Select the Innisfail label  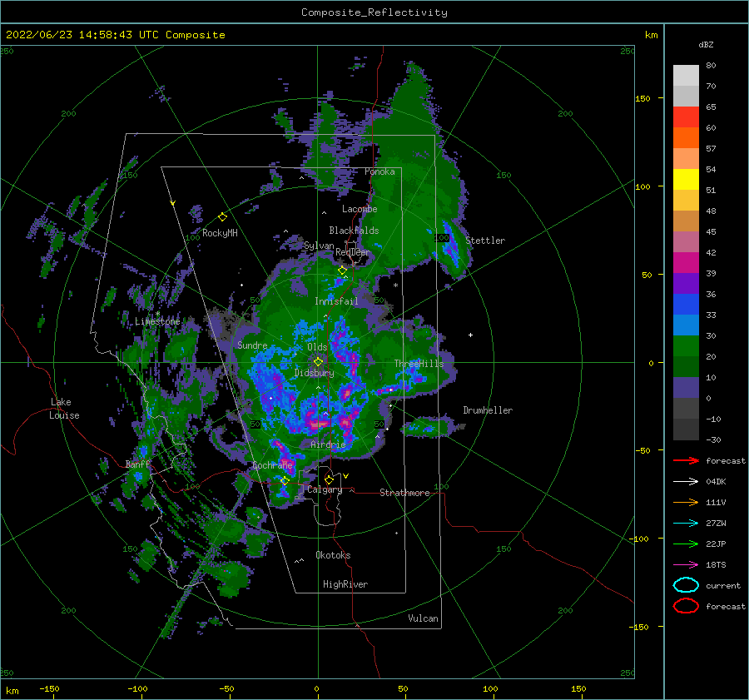click(x=336, y=301)
